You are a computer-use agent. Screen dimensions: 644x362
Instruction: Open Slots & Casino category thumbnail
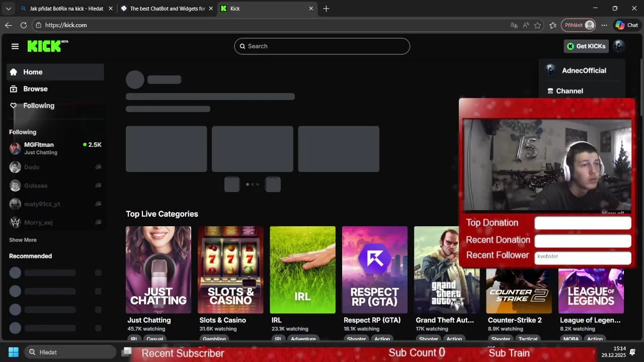coord(230,270)
